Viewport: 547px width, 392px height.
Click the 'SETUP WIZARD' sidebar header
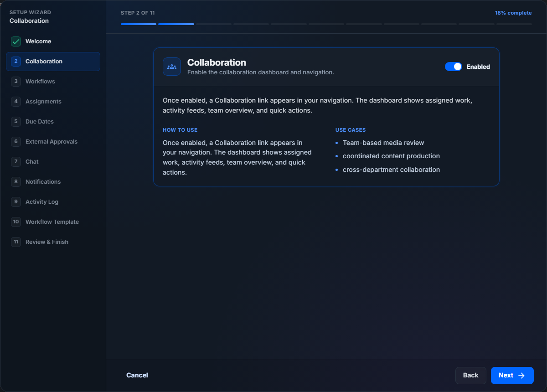pos(30,12)
